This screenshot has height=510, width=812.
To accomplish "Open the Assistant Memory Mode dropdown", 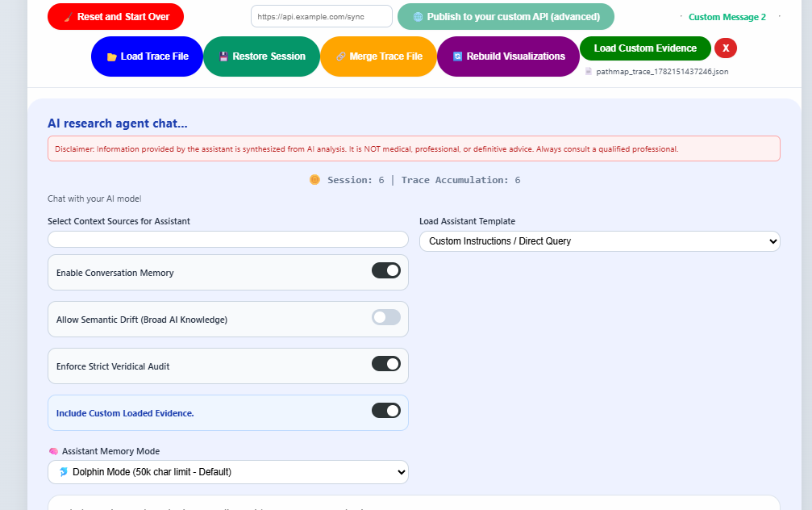I will click(228, 472).
